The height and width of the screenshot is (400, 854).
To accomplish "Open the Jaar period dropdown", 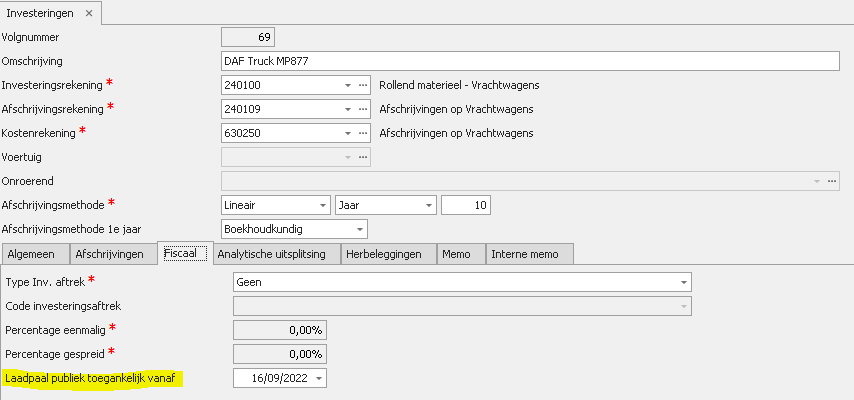I will 428,205.
